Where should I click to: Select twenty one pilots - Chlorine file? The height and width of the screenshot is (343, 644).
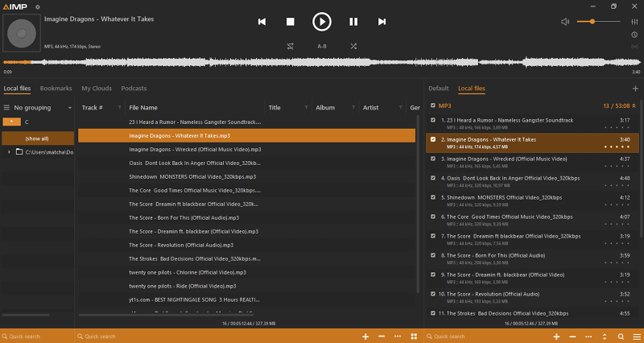246,272
